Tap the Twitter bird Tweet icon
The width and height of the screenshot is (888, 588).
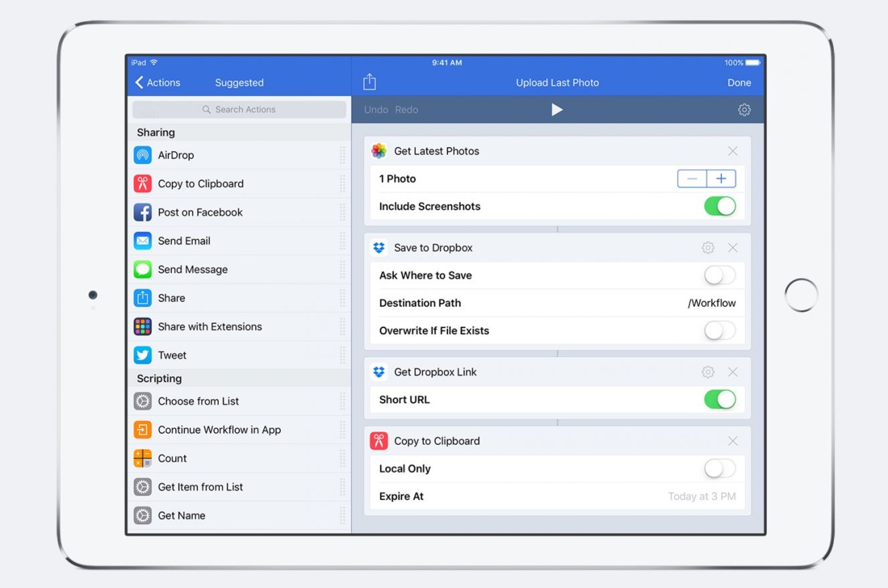point(142,355)
